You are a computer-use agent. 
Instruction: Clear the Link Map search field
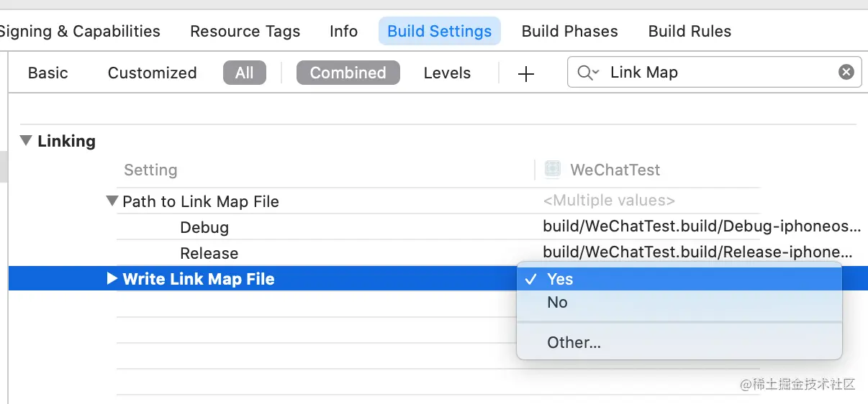846,72
